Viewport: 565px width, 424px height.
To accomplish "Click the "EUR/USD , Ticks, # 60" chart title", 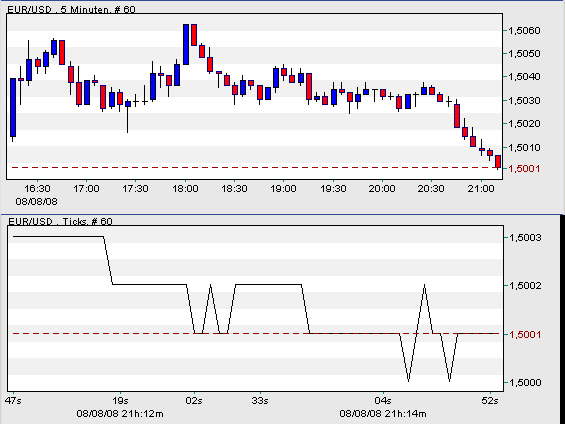I will [x=60, y=221].
